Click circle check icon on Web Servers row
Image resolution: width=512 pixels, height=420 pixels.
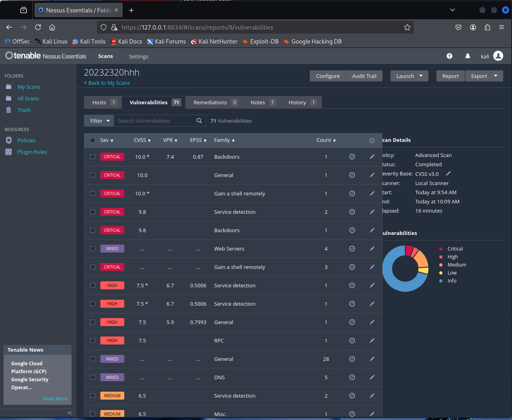[352, 249]
